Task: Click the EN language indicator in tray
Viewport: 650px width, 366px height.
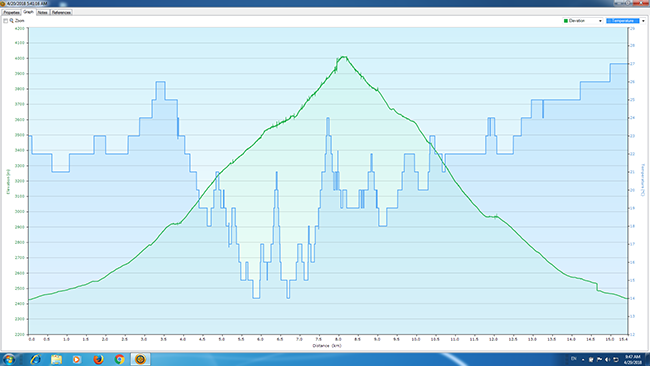Action: click(x=574, y=359)
